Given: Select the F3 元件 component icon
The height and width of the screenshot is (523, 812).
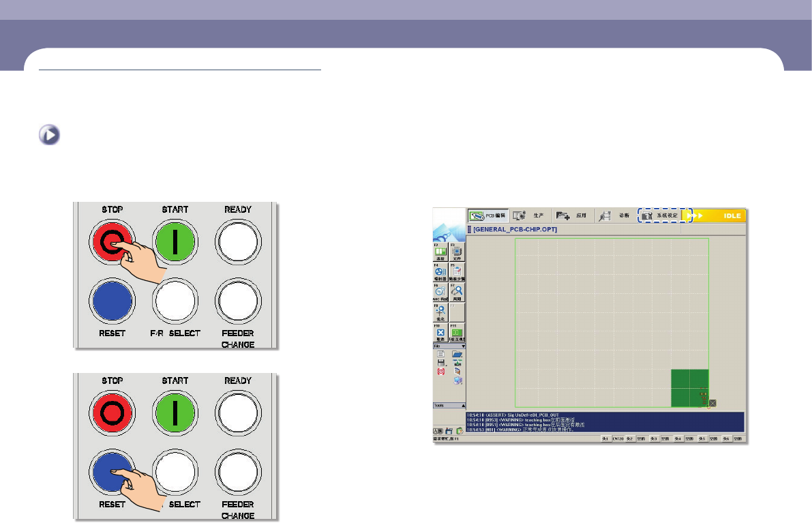Looking at the screenshot, I should point(457,252).
